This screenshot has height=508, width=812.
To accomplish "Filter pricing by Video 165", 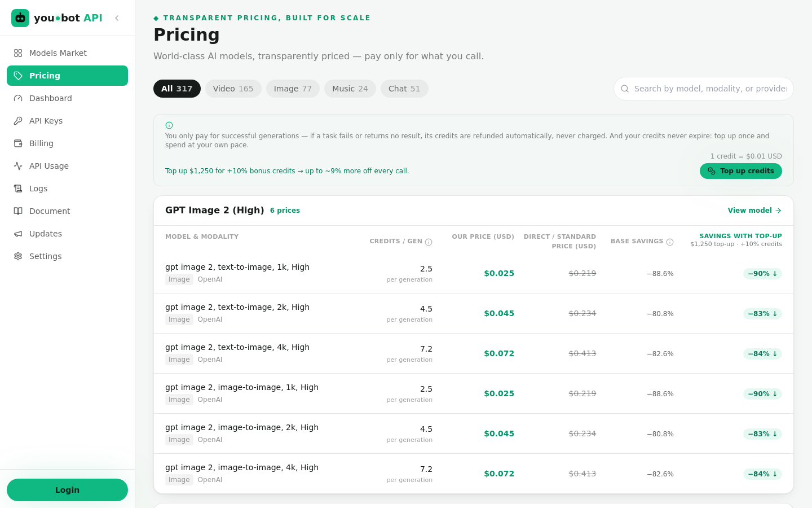I will pos(233,89).
